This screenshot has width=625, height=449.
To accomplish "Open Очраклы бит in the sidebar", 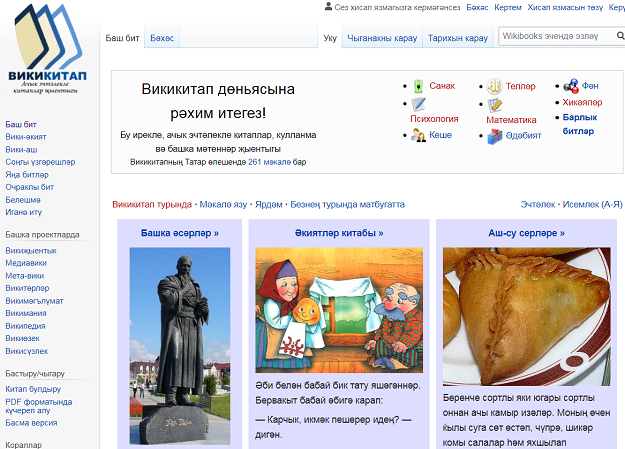I will coord(29,187).
